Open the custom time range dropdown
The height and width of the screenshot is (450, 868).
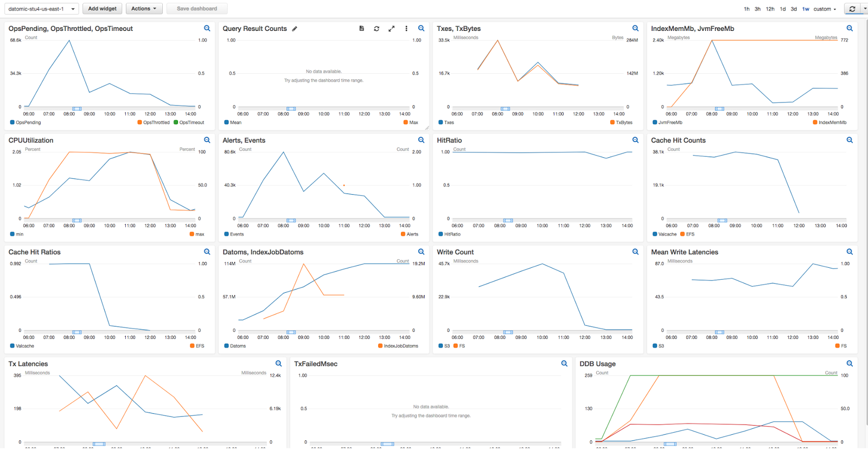pyautogui.click(x=825, y=9)
